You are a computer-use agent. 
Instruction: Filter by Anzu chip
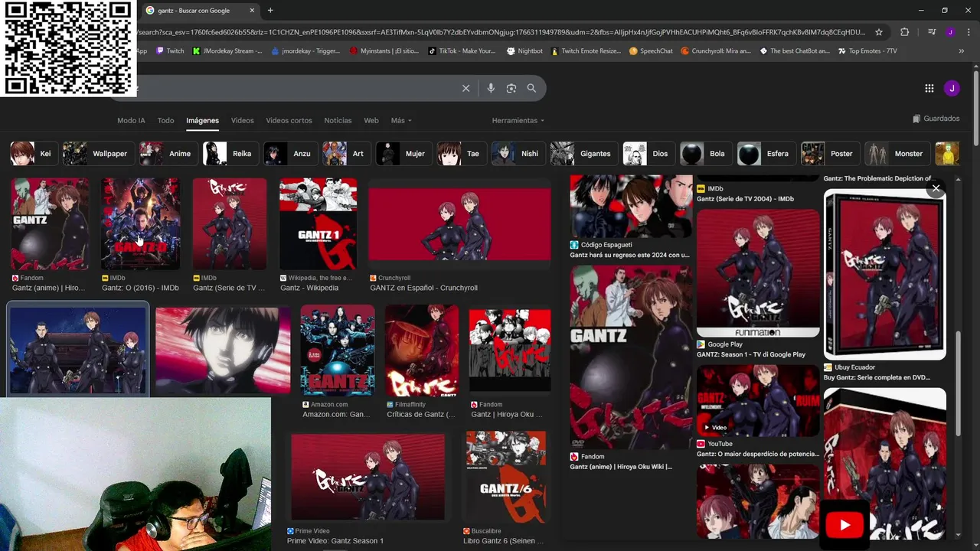click(290, 154)
